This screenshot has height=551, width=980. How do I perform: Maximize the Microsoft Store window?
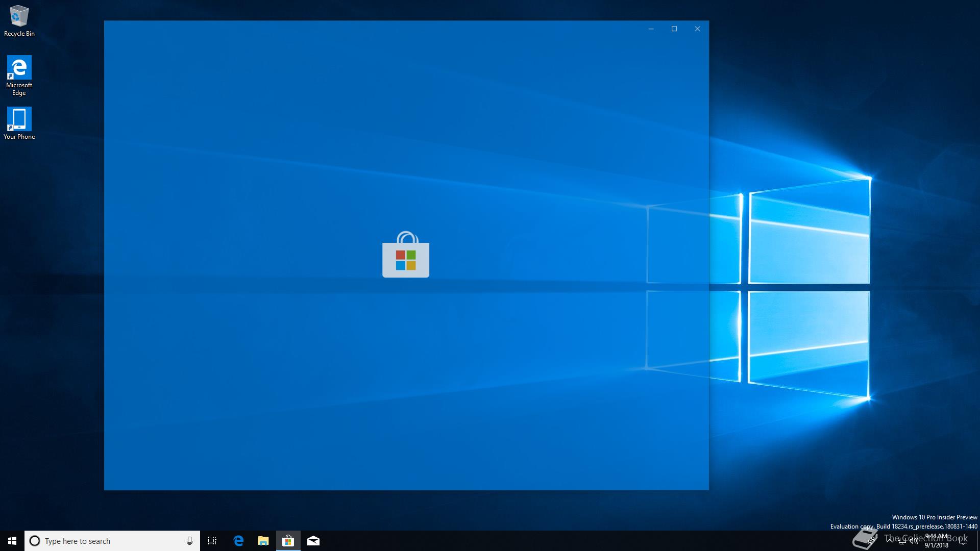(674, 29)
